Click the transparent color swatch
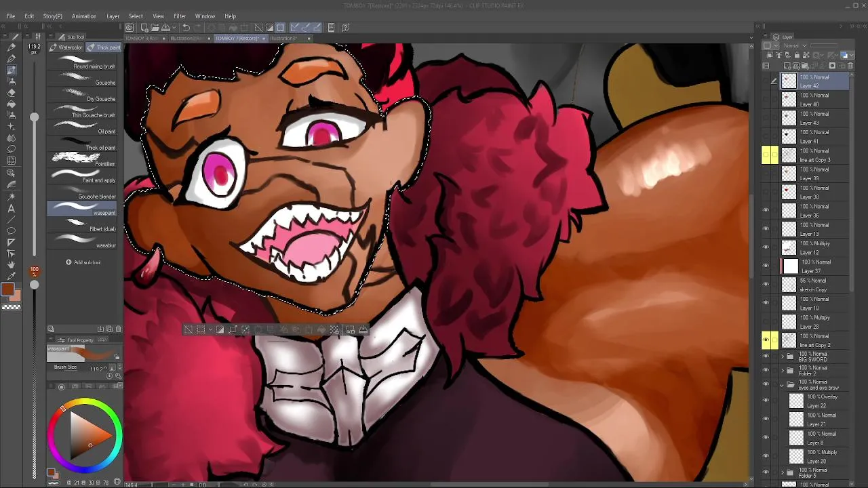The height and width of the screenshot is (488, 868). (11, 307)
